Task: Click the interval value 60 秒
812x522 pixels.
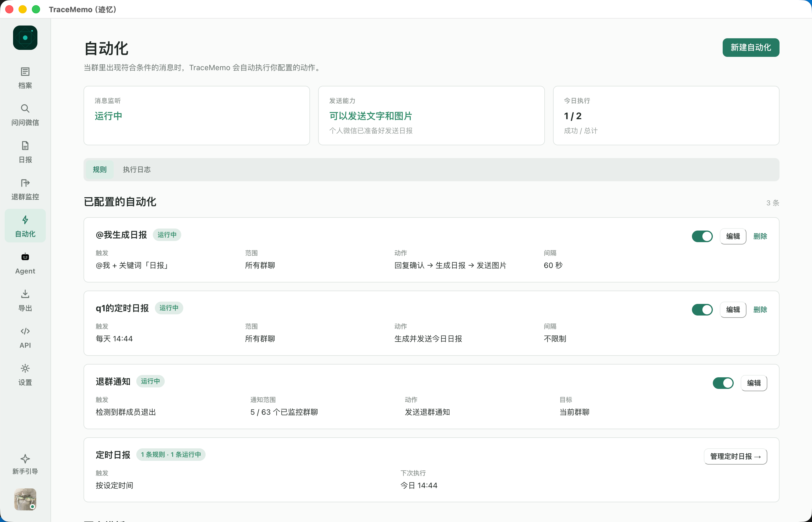Action: click(x=553, y=265)
